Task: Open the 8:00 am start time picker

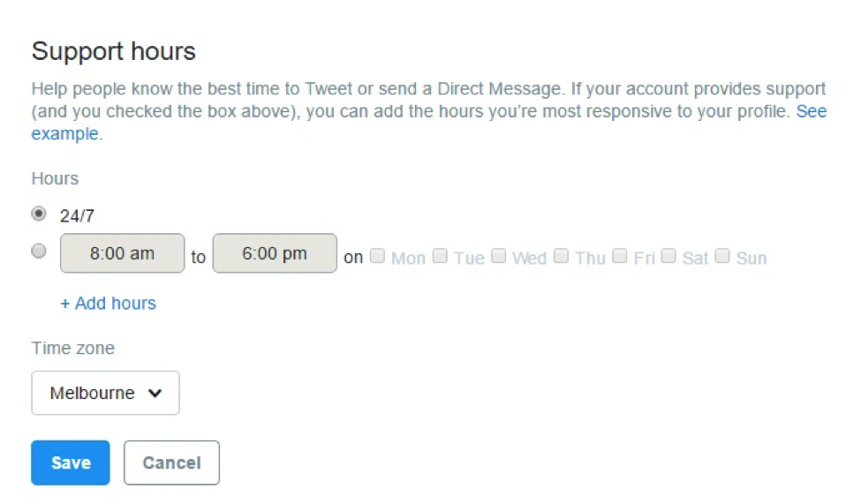Action: pyautogui.click(x=122, y=253)
